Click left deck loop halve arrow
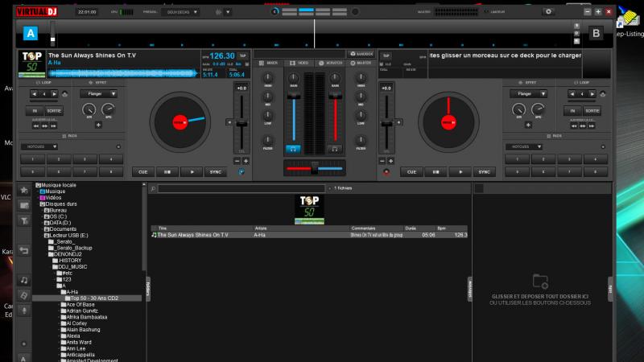This screenshot has height=362, width=644. coord(35,94)
